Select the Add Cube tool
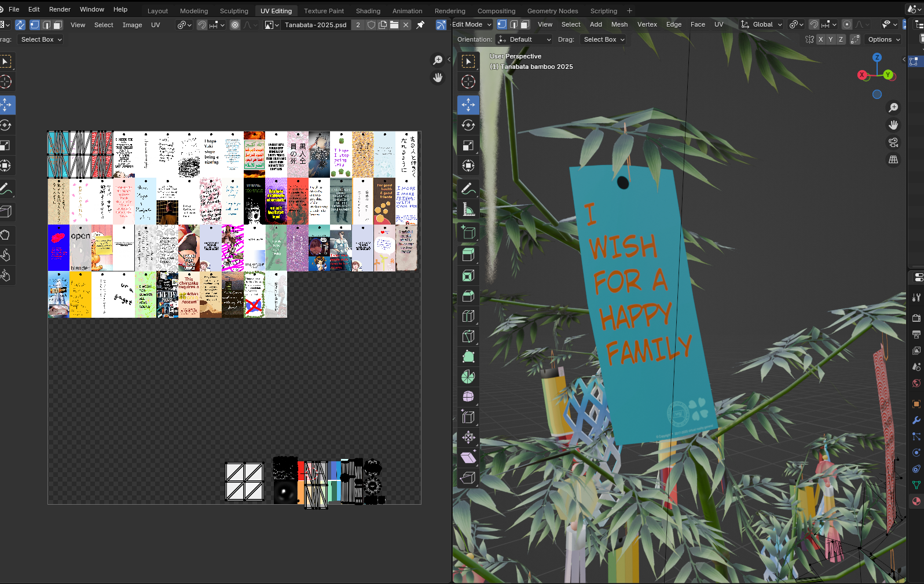This screenshot has height=584, width=924. pyautogui.click(x=468, y=232)
